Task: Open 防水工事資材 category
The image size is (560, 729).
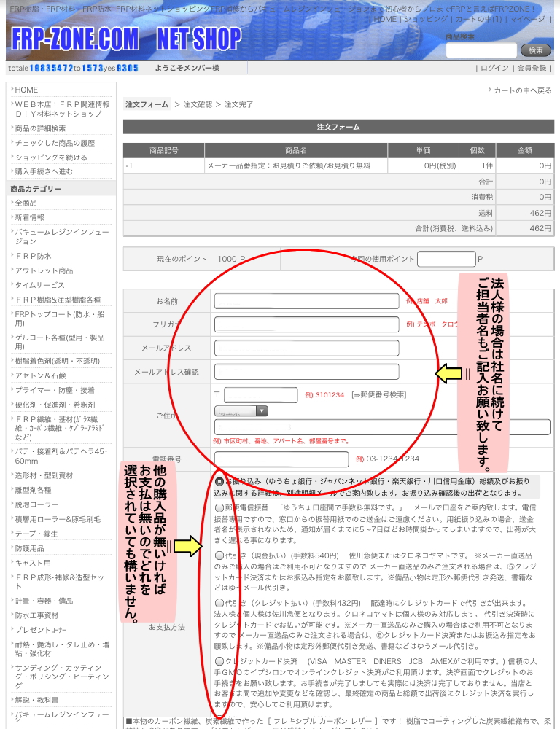Action: [x=36, y=615]
